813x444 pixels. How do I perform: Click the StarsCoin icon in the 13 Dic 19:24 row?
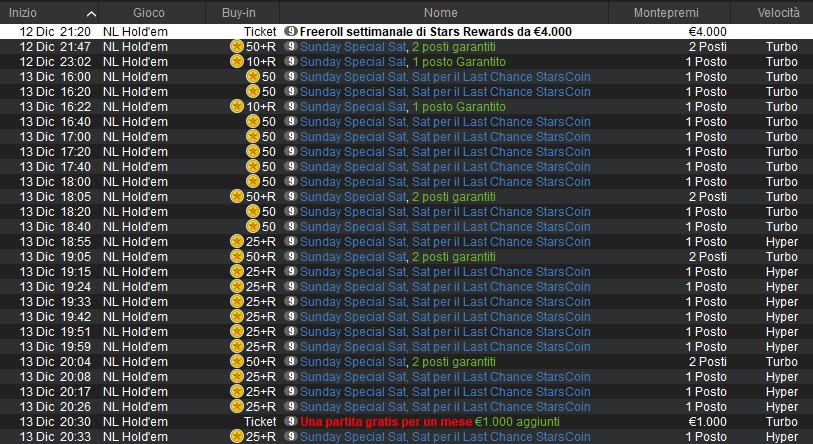(236, 287)
